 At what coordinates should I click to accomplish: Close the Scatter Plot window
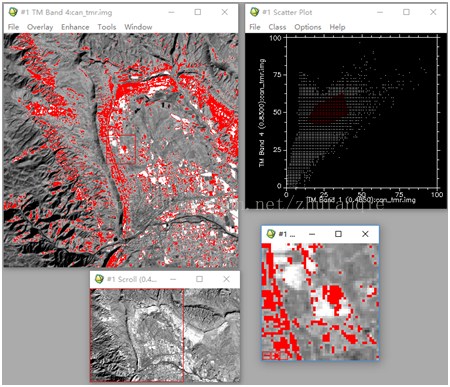[x=433, y=12]
